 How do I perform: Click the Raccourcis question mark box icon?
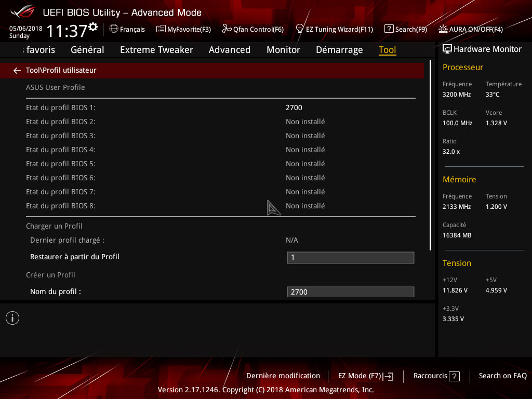(454, 376)
